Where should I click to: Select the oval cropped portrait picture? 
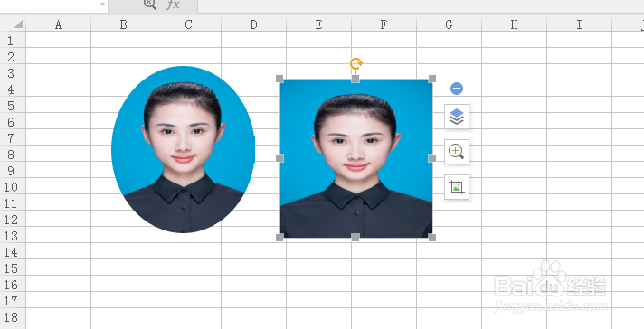[x=184, y=149]
